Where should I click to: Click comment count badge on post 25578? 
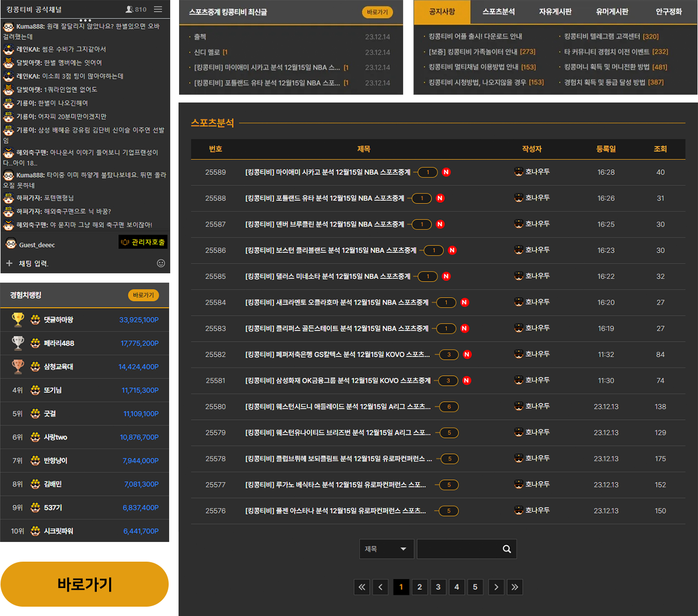click(449, 459)
